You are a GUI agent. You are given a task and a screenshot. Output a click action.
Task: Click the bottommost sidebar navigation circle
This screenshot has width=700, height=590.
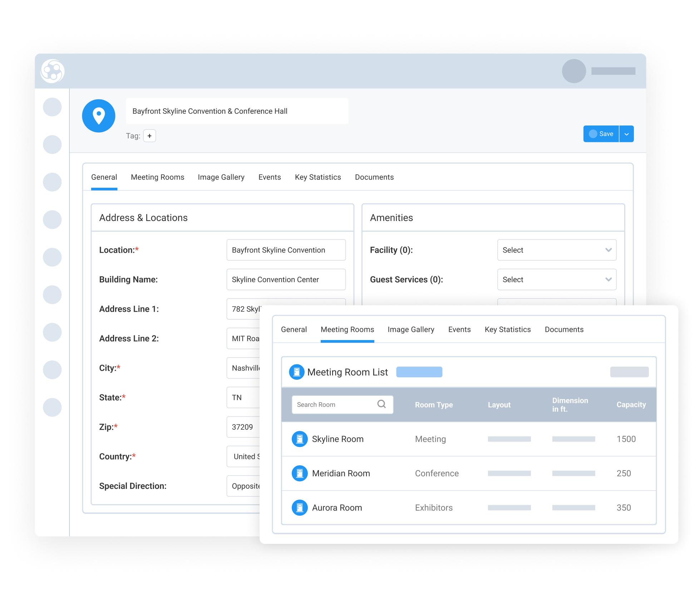click(x=52, y=407)
